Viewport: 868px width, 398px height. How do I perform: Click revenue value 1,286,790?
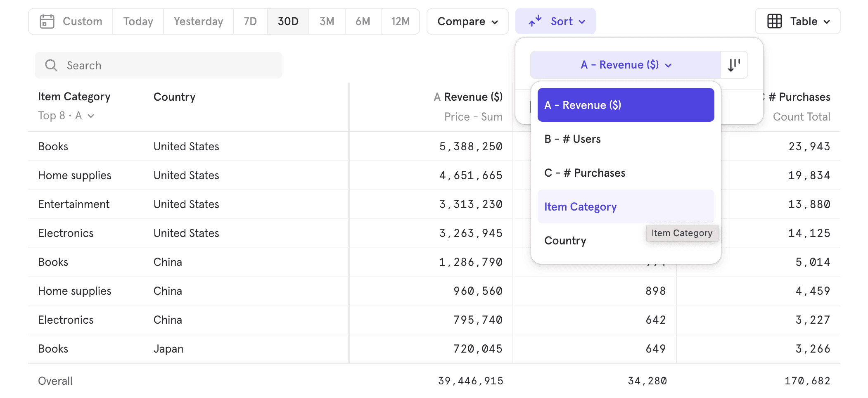471,262
